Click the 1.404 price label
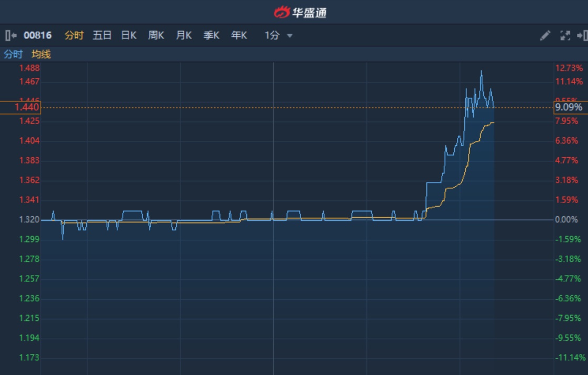 pyautogui.click(x=29, y=141)
